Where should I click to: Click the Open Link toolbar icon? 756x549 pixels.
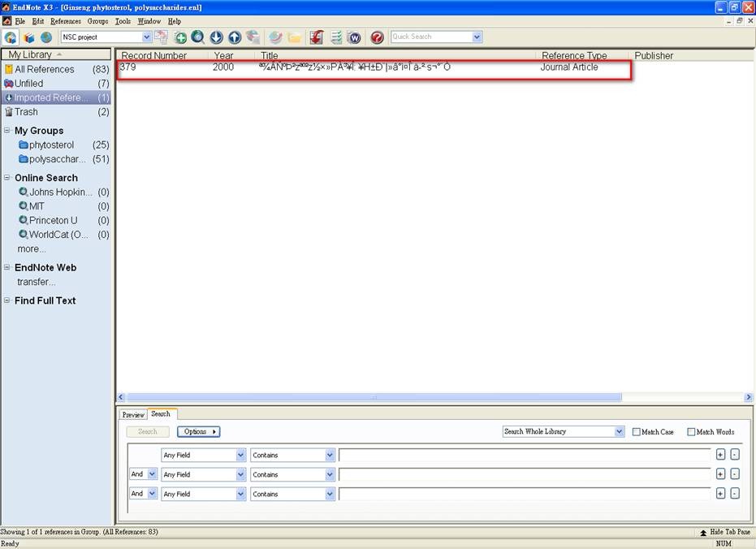[x=275, y=37]
